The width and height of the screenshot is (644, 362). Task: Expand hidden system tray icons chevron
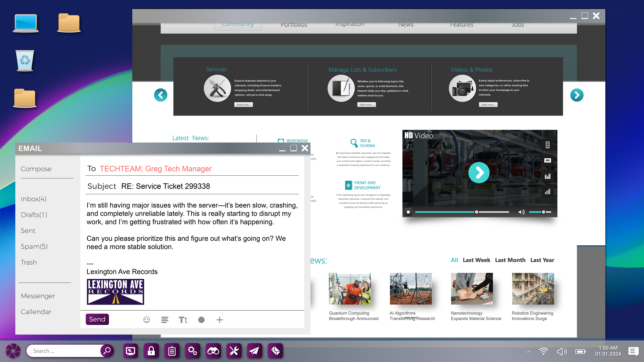(x=528, y=352)
